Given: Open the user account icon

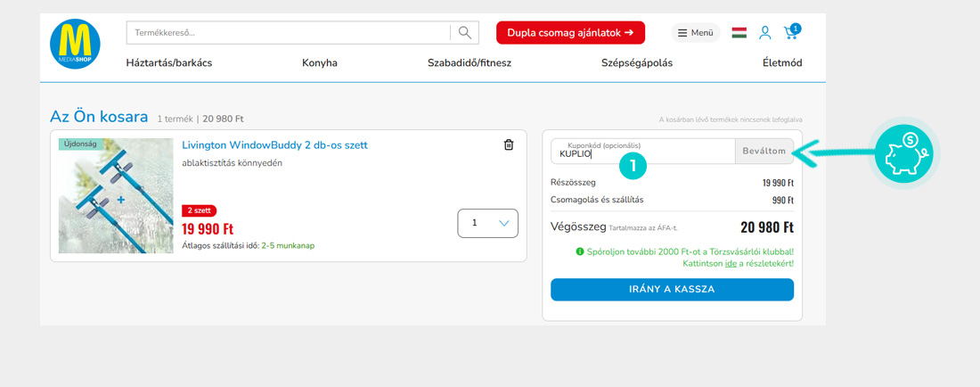Looking at the screenshot, I should pyautogui.click(x=764, y=33).
